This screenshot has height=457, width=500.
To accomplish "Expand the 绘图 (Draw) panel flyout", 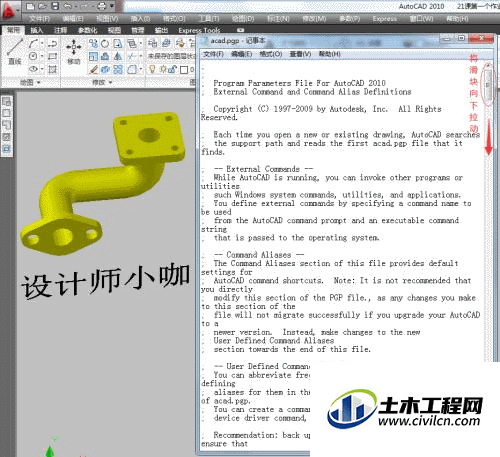I will click(x=30, y=82).
